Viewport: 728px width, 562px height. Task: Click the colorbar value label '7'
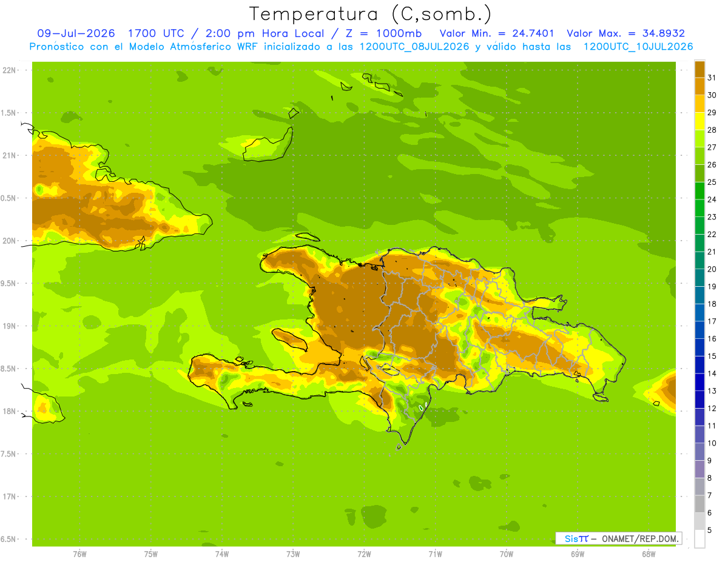(710, 496)
